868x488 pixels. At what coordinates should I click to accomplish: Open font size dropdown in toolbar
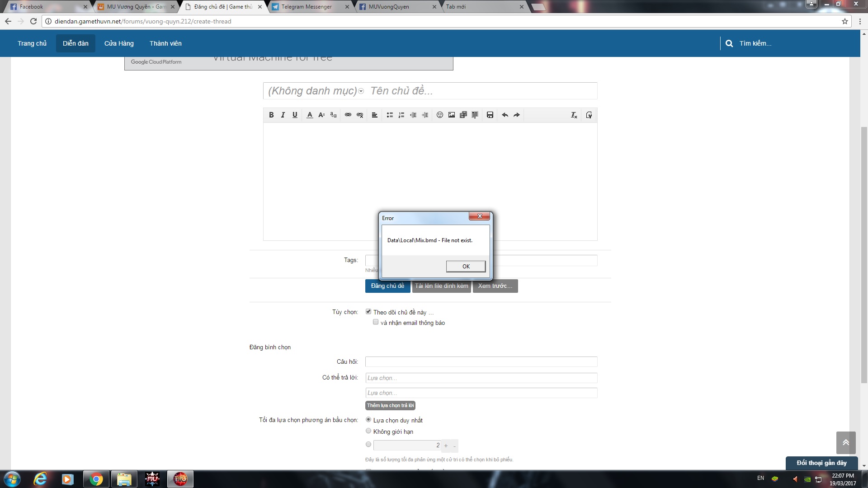[321, 115]
